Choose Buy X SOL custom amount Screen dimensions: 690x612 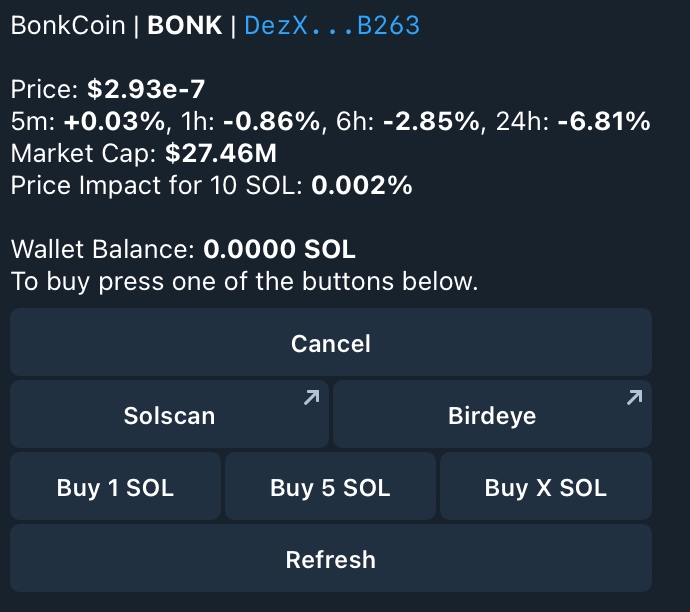(x=545, y=488)
